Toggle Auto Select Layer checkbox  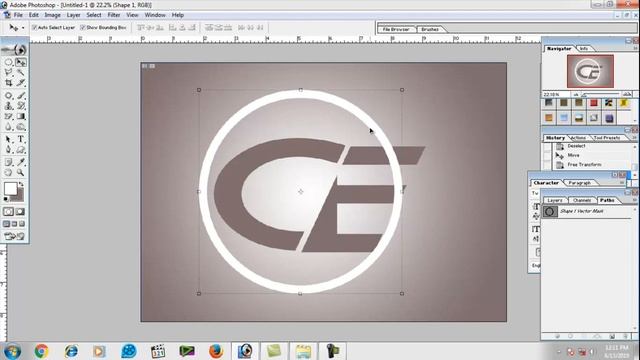pyautogui.click(x=35, y=27)
